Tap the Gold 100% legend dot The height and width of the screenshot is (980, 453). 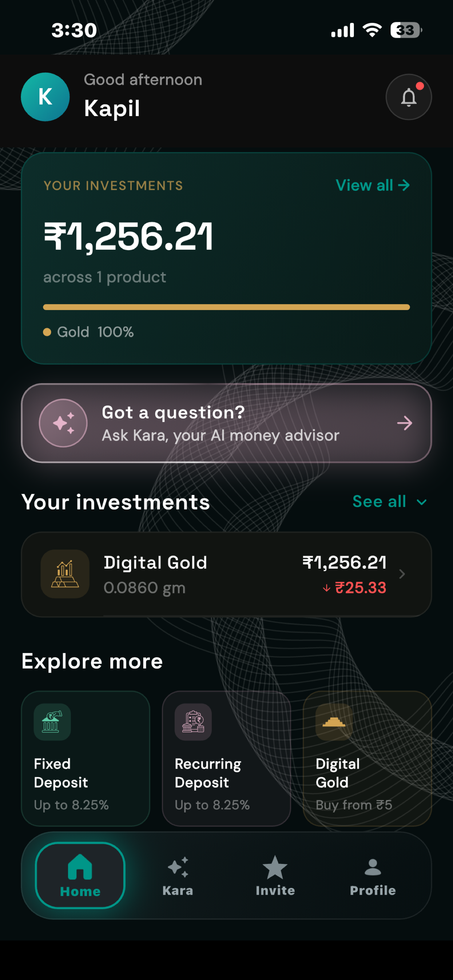47,332
